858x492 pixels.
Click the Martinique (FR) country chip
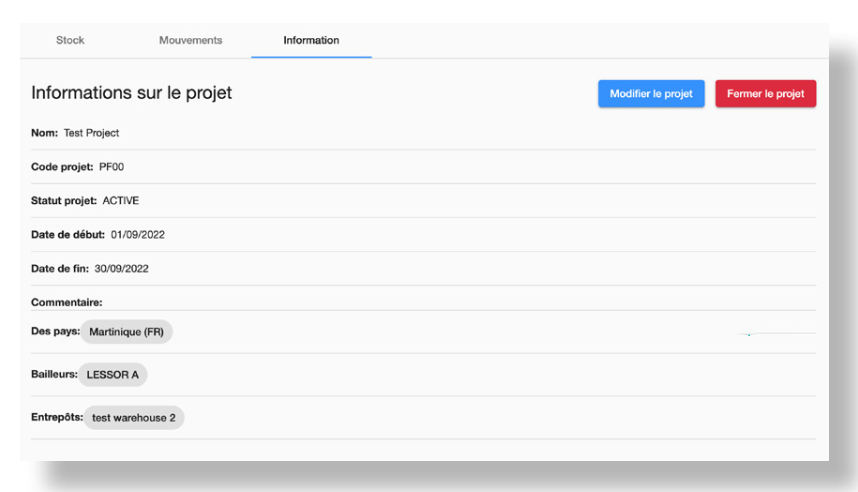(x=126, y=332)
